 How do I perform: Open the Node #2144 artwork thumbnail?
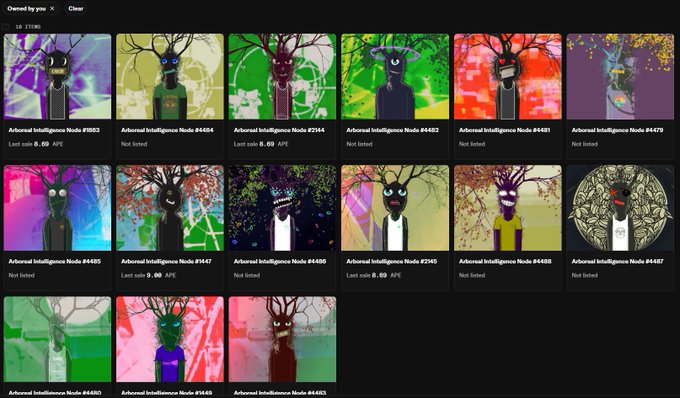pyautogui.click(x=282, y=76)
